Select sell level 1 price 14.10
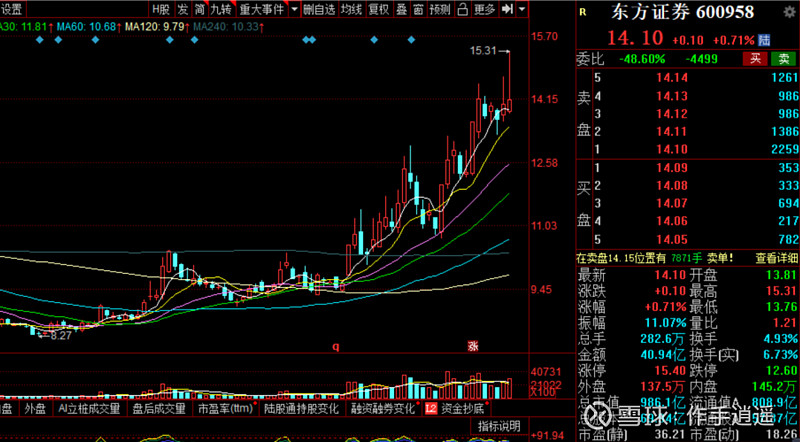The height and width of the screenshot is (442, 800). coord(672,149)
